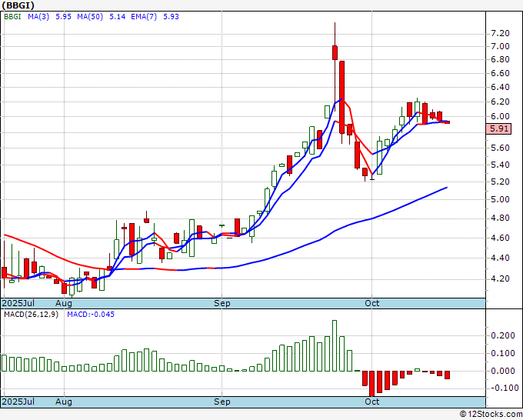Click the -0.100 MACD axis label

click(503, 388)
